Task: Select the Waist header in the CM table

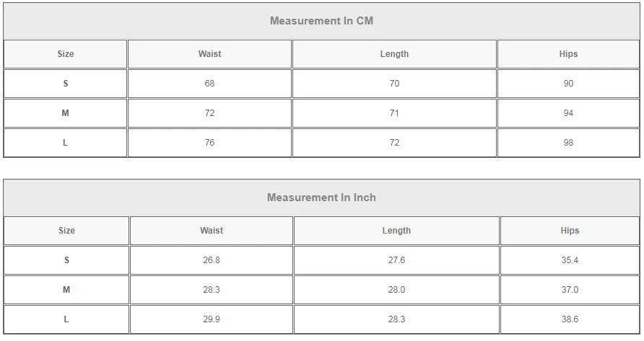Action: pyautogui.click(x=209, y=54)
